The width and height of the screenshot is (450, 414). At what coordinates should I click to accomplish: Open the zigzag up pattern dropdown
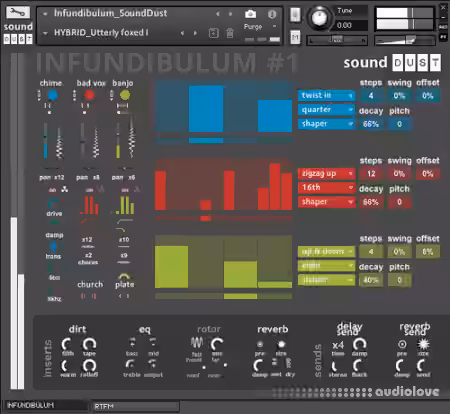pyautogui.click(x=326, y=174)
